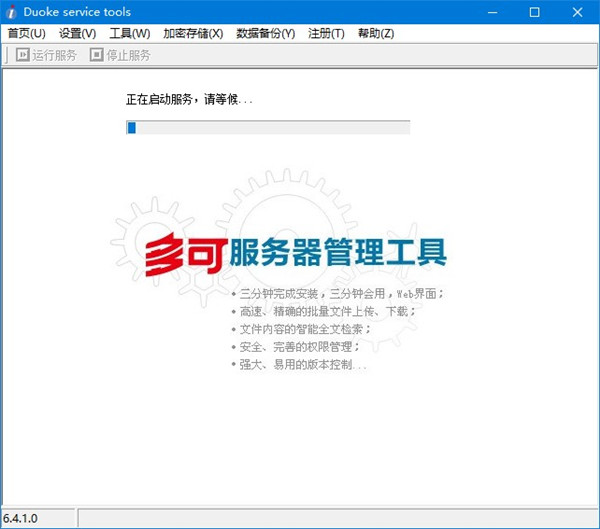Open the 首页(U) menu
Viewport: 600px width, 529px height.
click(26, 34)
